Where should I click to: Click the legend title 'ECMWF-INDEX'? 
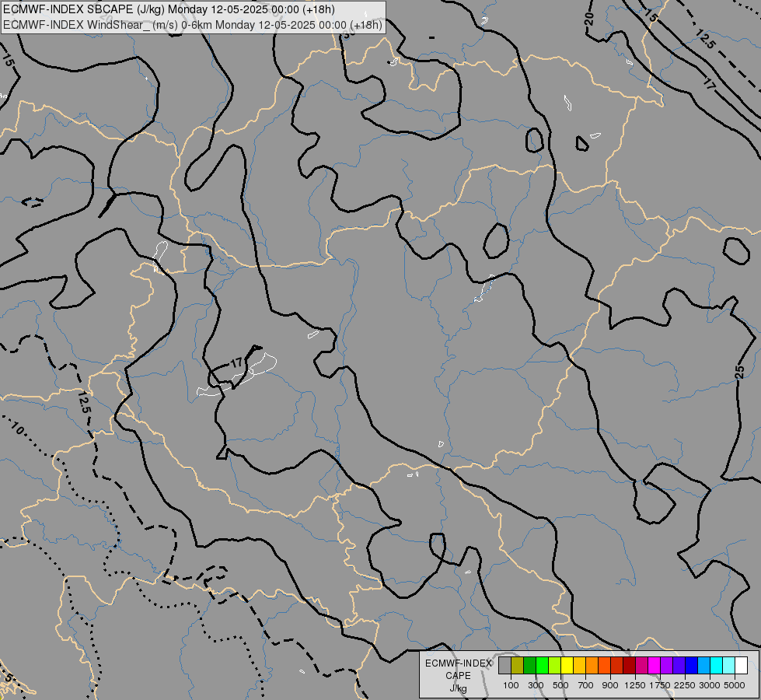(x=458, y=663)
